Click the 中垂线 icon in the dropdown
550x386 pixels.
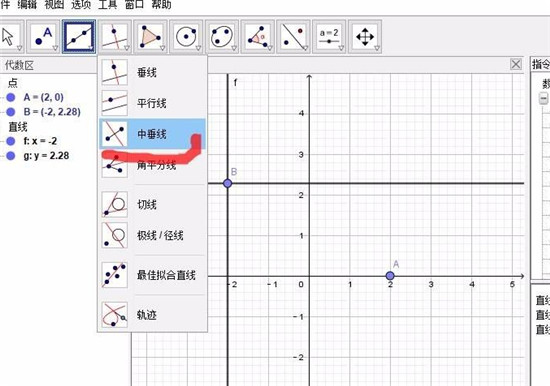click(x=114, y=134)
